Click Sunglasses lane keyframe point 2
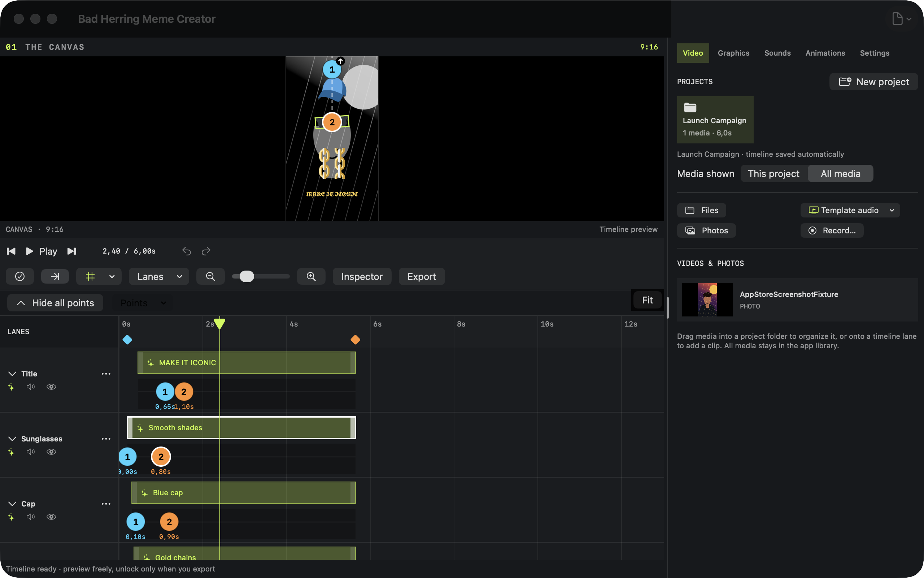 point(161,456)
